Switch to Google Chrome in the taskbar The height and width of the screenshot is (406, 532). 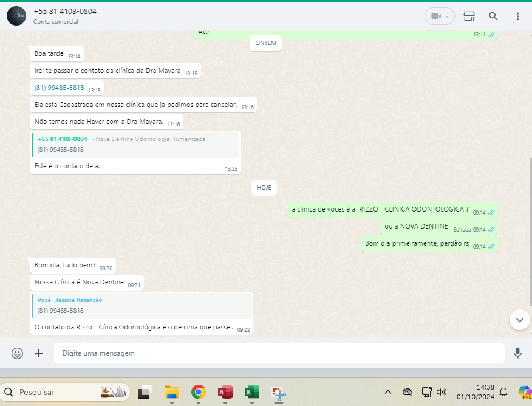click(x=199, y=393)
